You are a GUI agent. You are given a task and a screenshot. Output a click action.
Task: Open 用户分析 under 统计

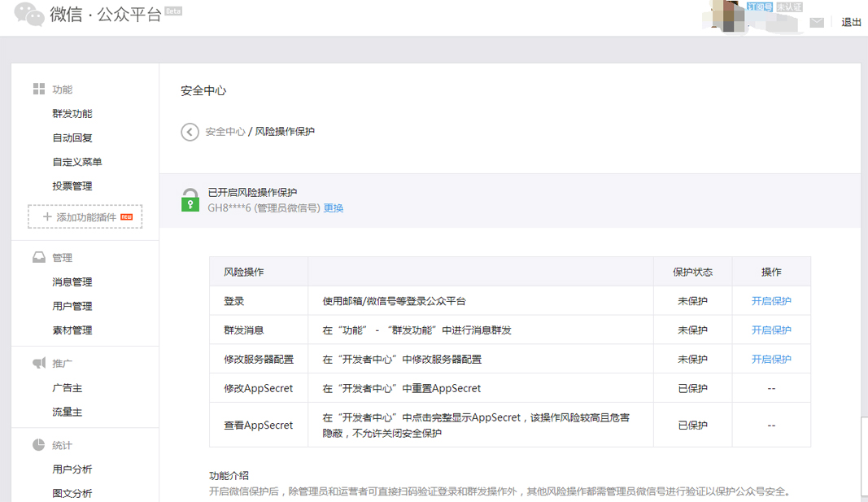pos(72,469)
